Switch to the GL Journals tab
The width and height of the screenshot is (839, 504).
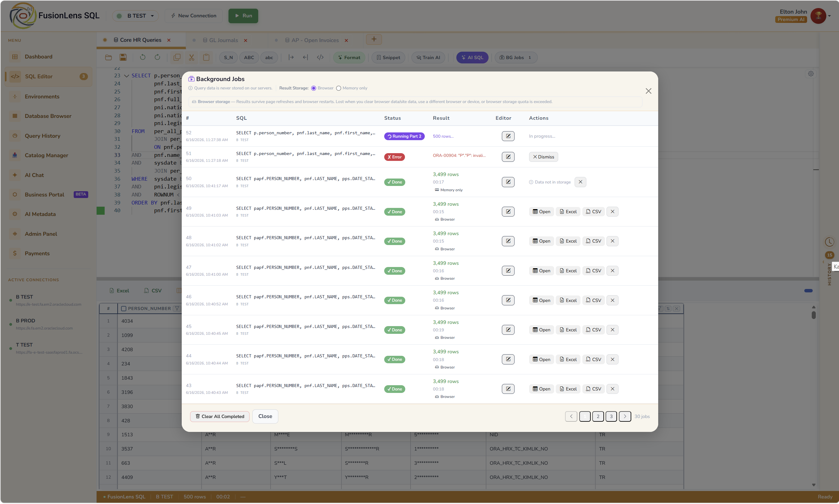pyautogui.click(x=223, y=41)
